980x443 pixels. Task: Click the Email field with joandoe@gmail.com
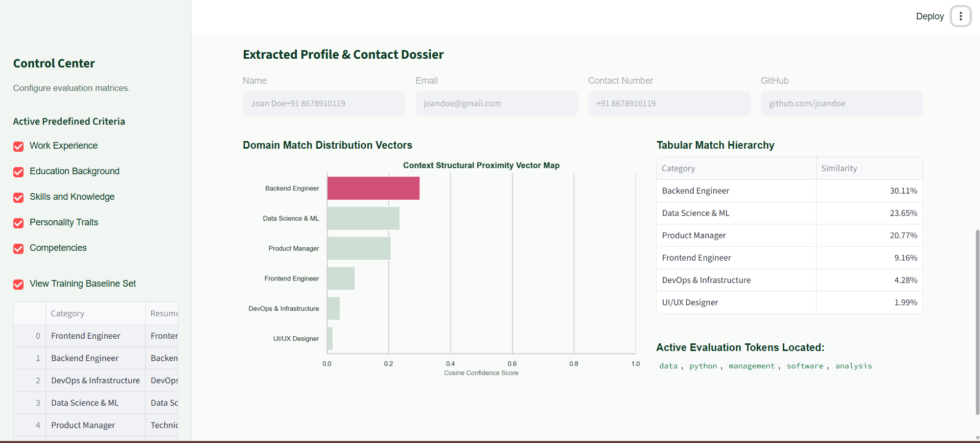coord(497,104)
